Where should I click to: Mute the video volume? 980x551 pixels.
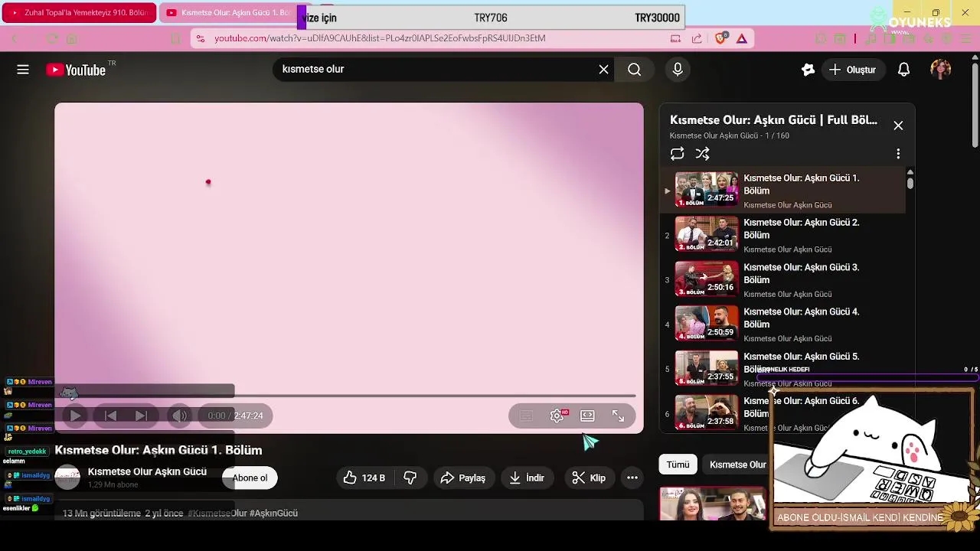coord(179,416)
